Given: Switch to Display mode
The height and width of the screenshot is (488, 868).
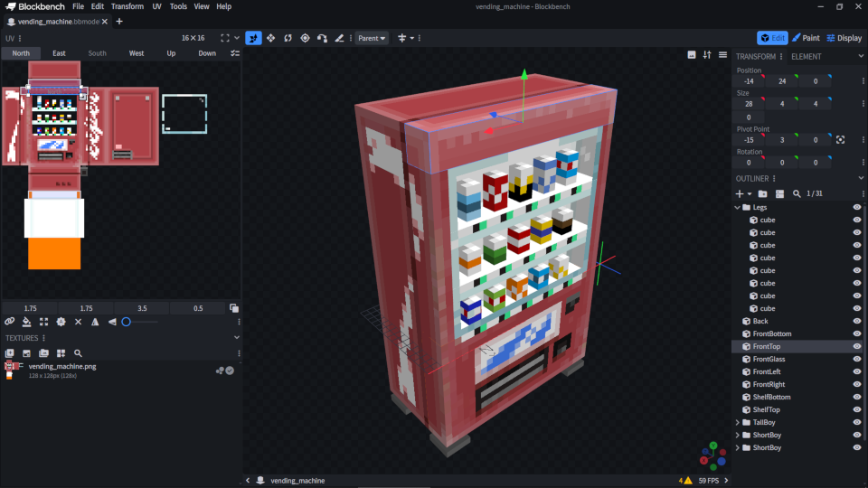Looking at the screenshot, I should [844, 38].
